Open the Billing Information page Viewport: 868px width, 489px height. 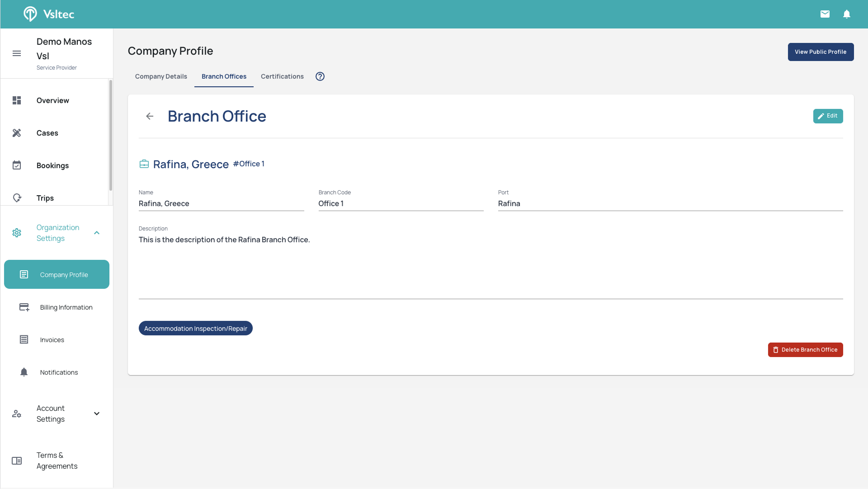(66, 307)
